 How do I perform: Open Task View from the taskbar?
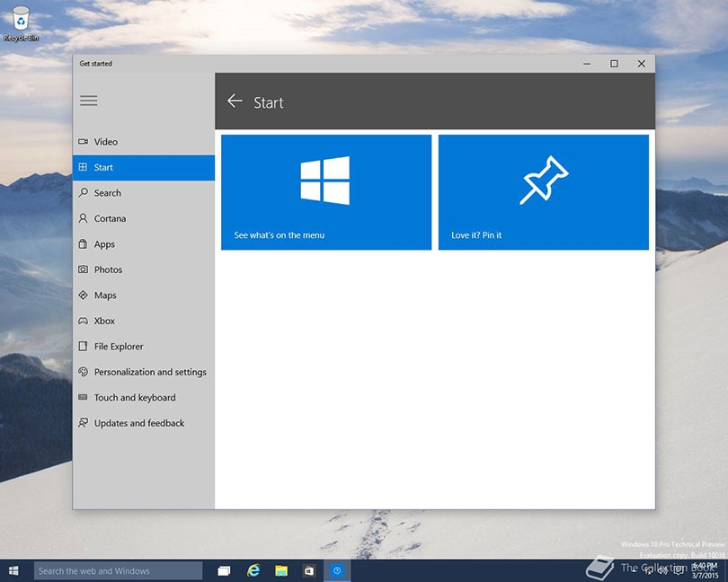pos(225,571)
